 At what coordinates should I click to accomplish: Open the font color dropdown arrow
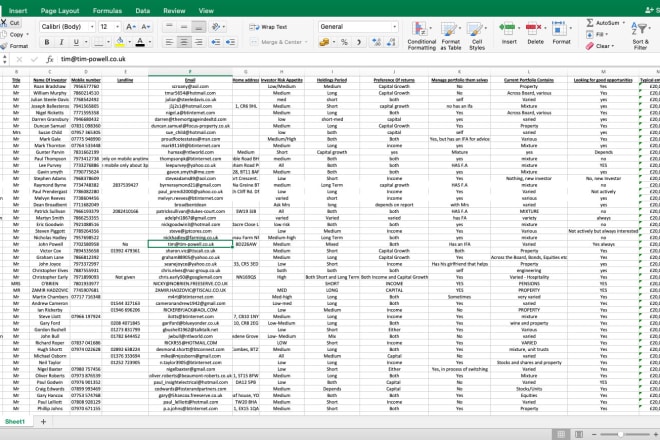(x=150, y=42)
